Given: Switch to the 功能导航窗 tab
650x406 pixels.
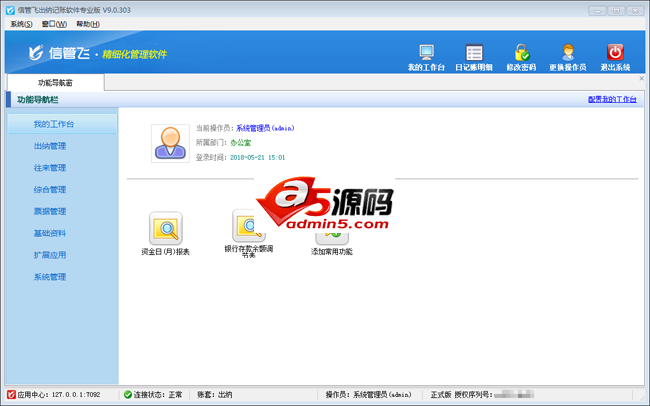Looking at the screenshot, I should 56,83.
